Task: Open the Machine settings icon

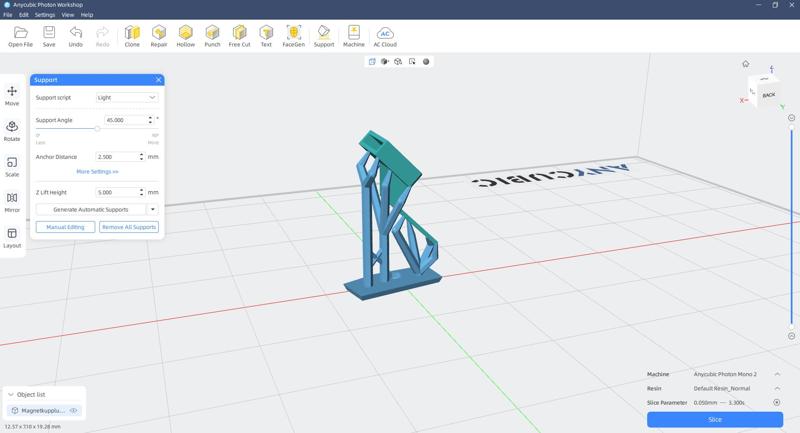Action: pyautogui.click(x=354, y=36)
